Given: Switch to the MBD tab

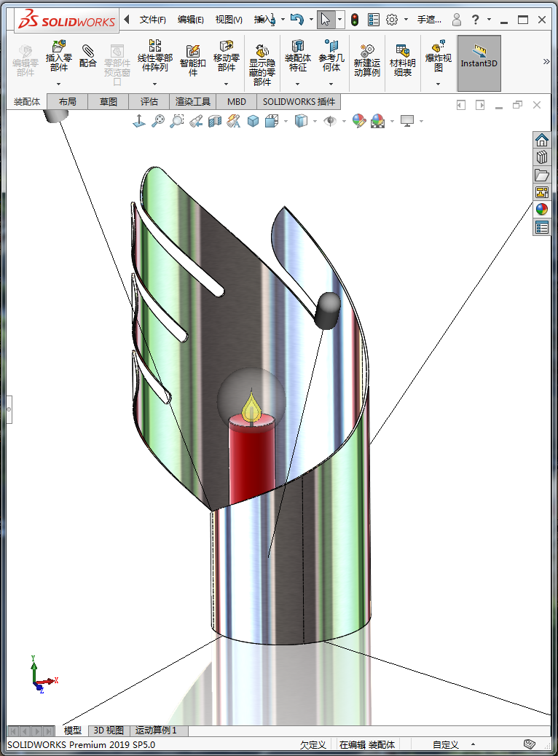Looking at the screenshot, I should point(236,102).
